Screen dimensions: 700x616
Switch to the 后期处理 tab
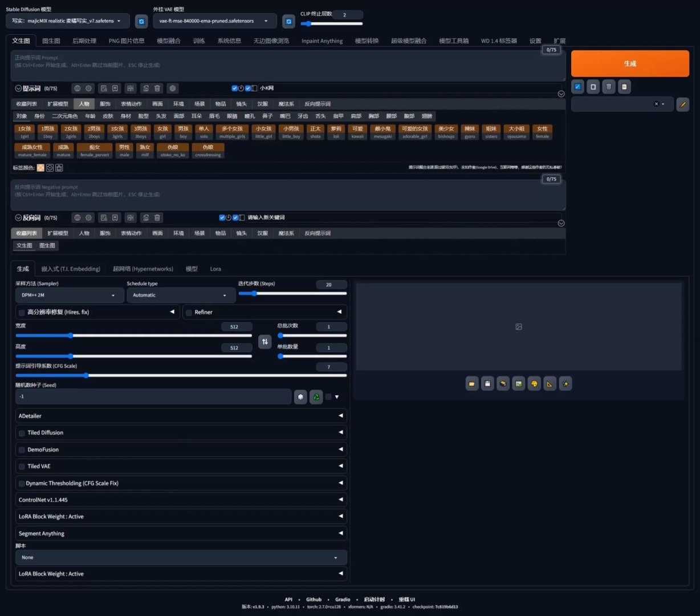coord(84,41)
